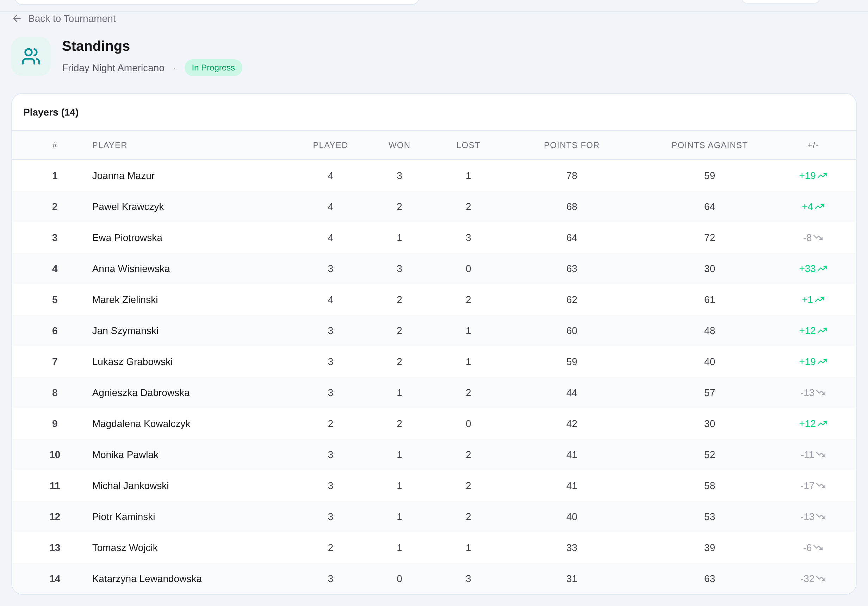Click Friday Night Americano subtitle

tap(113, 68)
